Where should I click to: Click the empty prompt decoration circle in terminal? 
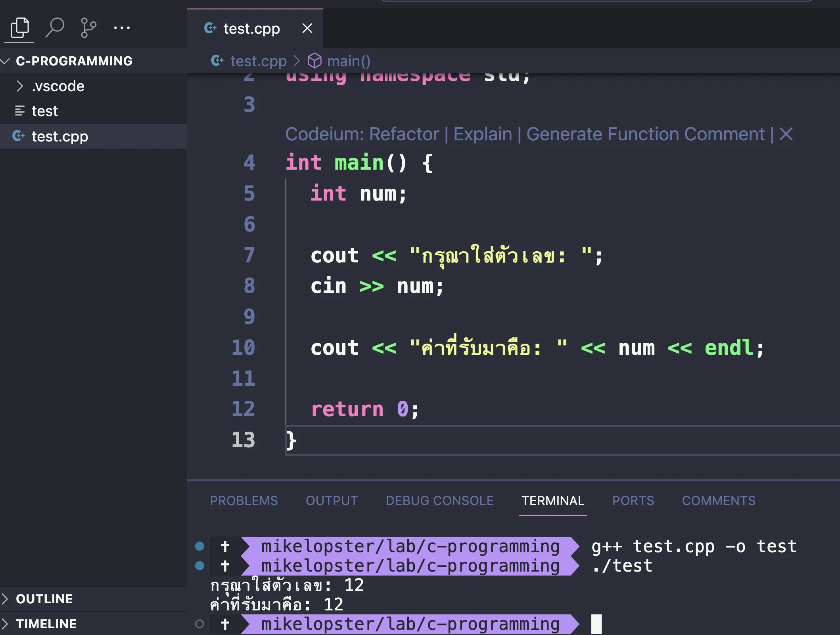click(199, 624)
